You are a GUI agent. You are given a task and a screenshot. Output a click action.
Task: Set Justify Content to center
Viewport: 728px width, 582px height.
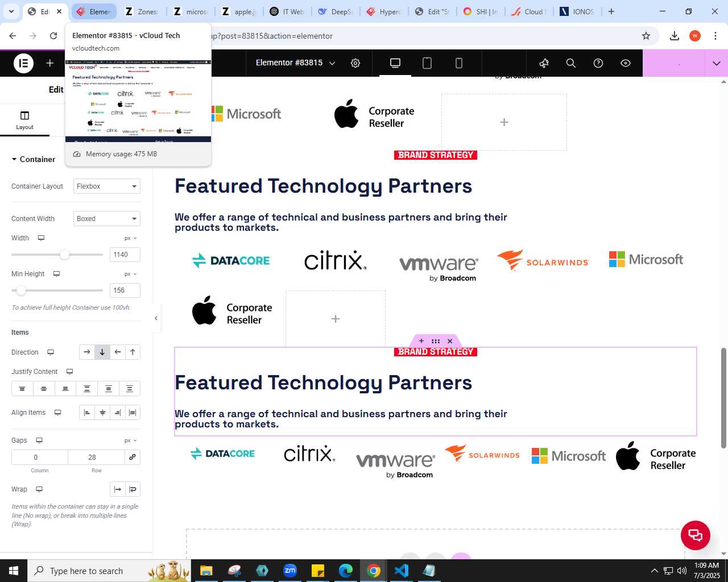click(x=44, y=389)
